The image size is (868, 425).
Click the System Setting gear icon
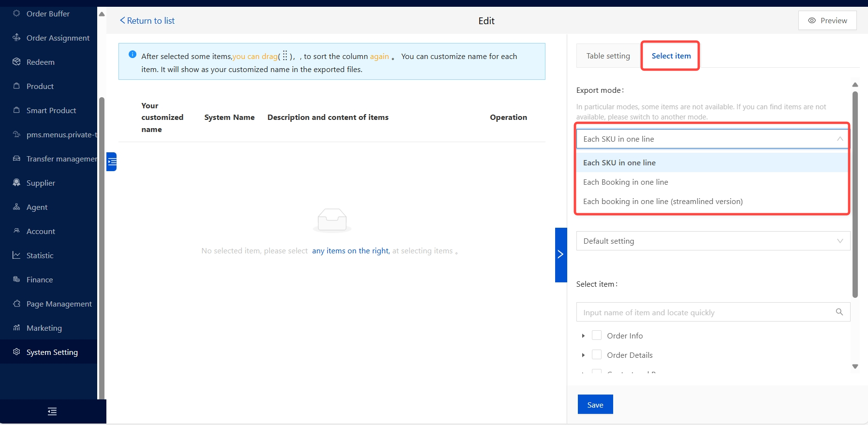point(16,352)
